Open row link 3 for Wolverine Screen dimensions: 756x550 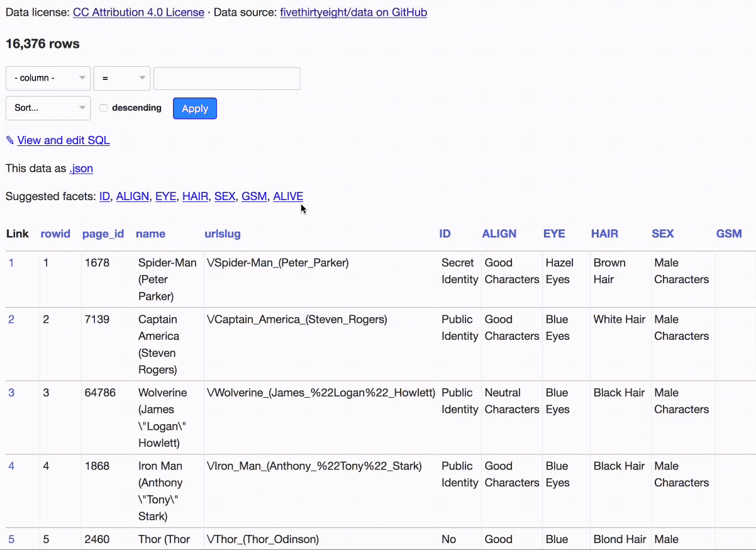(x=11, y=393)
